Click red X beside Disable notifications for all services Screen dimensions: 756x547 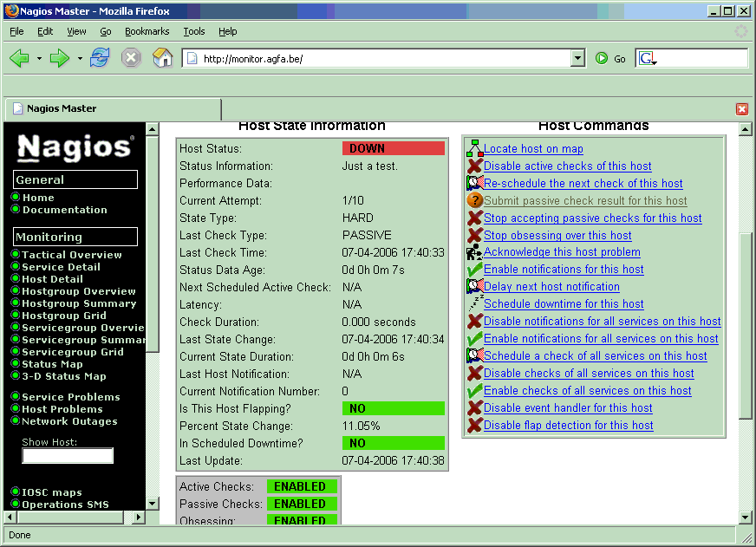(x=474, y=321)
